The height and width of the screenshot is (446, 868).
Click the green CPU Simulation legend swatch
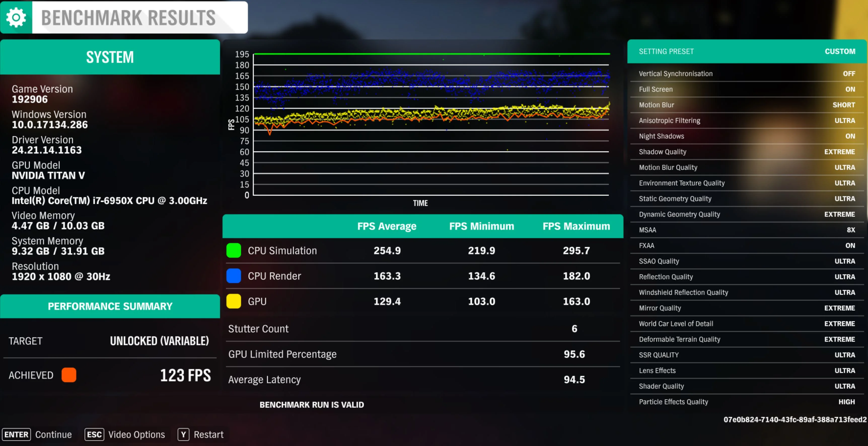pos(234,250)
